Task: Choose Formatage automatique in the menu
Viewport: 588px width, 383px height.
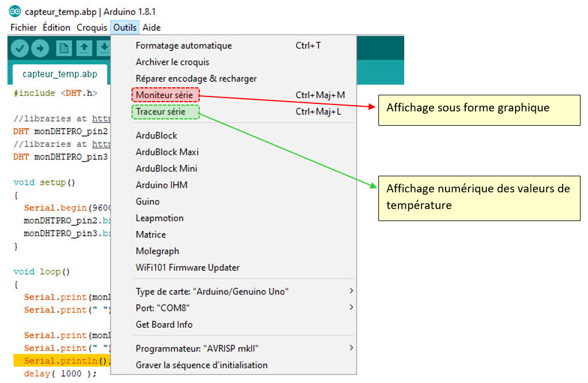Action: (x=183, y=45)
